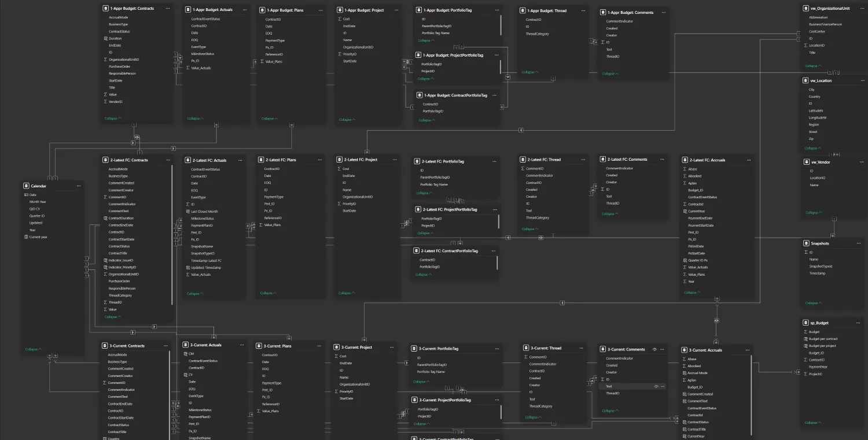Click the calculated column icon beside Last Closed Month
Screen dimensions: 868x440
pos(187,212)
